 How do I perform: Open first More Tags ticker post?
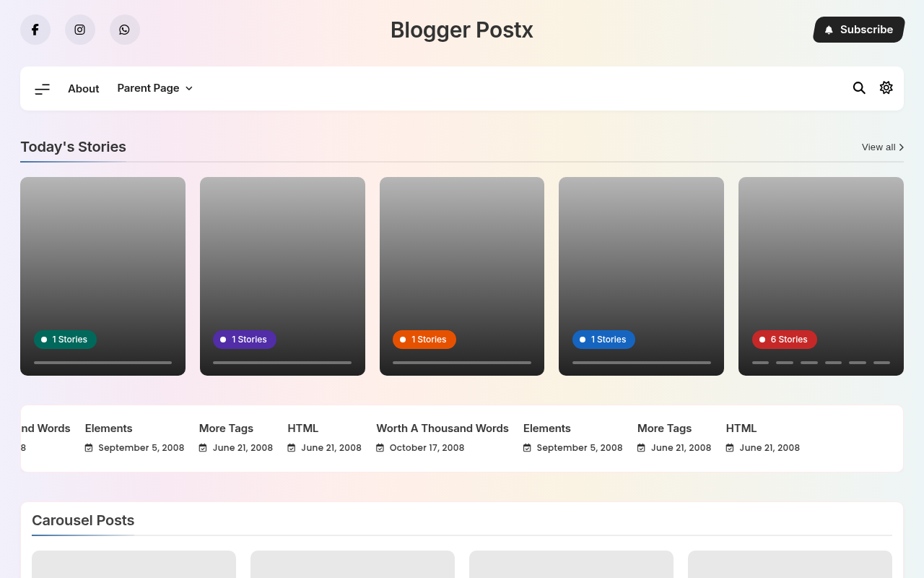(226, 428)
